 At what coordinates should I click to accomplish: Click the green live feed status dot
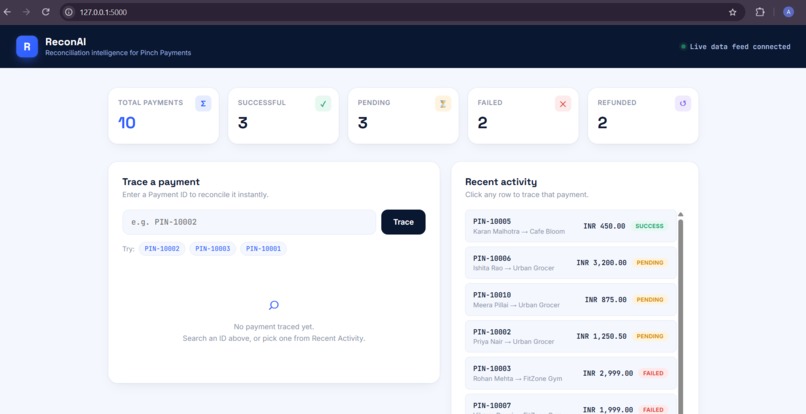pos(683,46)
